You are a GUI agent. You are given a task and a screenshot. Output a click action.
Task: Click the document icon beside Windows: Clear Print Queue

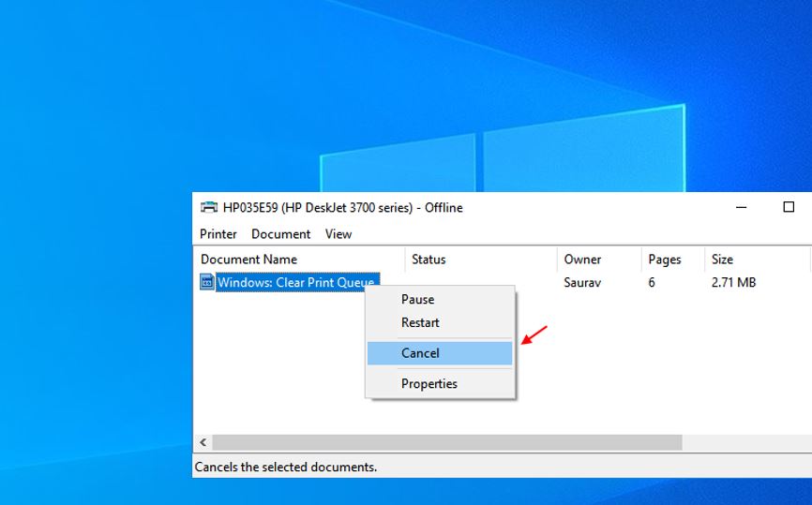[x=206, y=282]
